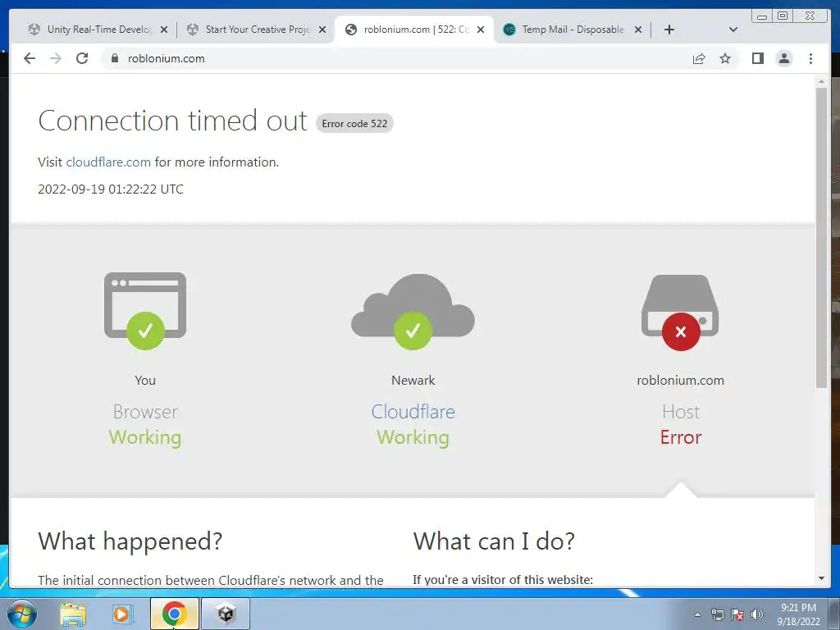Click the Cloudflare cloud status icon
Viewport: 840px width, 630px height.
tap(413, 311)
